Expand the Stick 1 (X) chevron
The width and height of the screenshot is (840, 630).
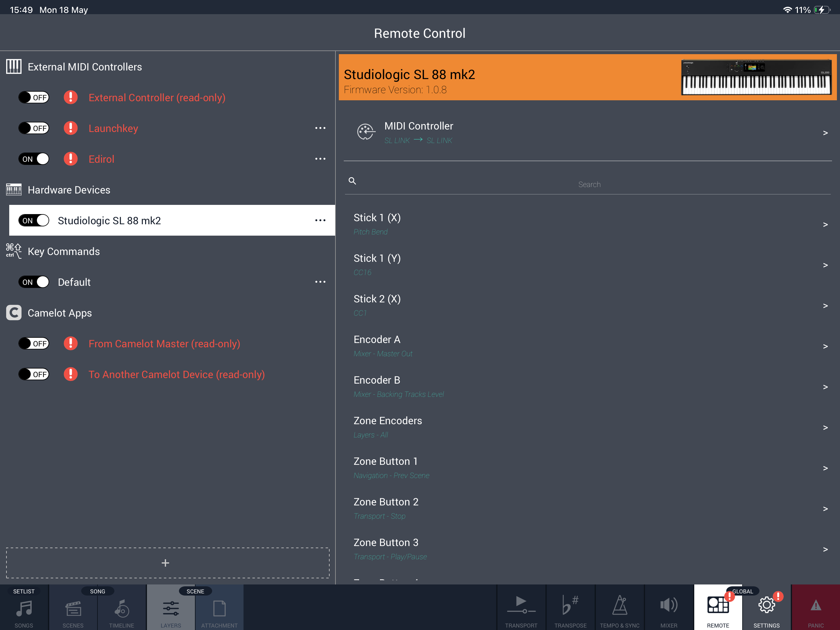825,225
